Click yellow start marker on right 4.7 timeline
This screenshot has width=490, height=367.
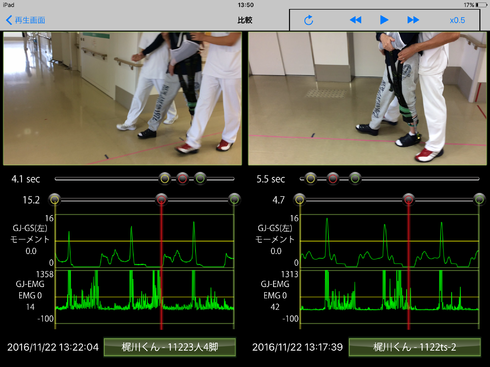pyautogui.click(x=300, y=200)
